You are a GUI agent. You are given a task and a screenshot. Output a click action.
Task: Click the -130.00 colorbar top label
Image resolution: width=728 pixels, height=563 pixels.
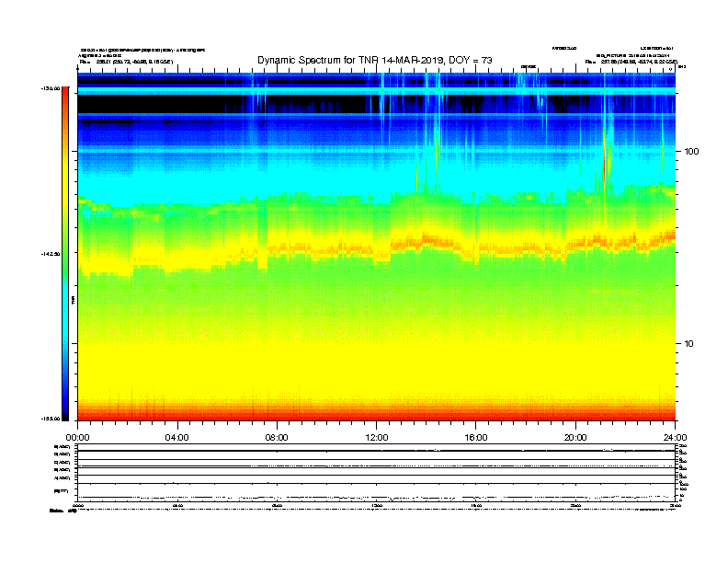(x=51, y=88)
